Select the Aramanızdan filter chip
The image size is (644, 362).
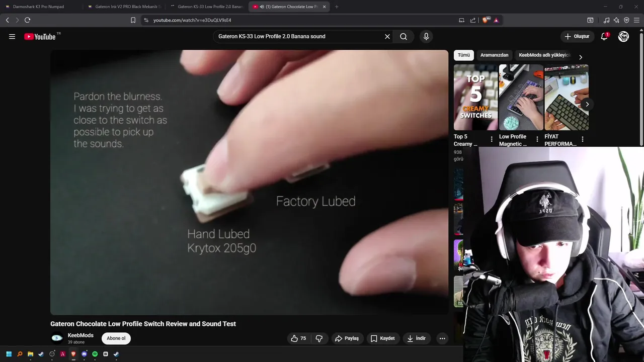(x=494, y=55)
